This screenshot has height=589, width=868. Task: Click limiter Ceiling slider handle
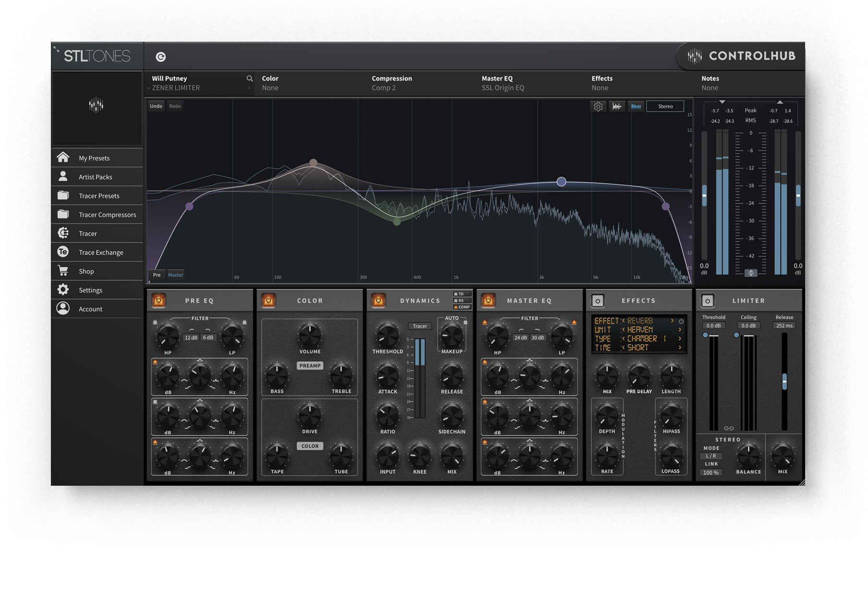tap(736, 335)
